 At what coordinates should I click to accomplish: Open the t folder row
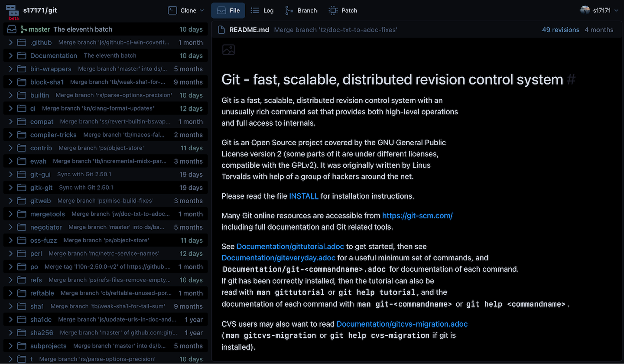(106, 359)
